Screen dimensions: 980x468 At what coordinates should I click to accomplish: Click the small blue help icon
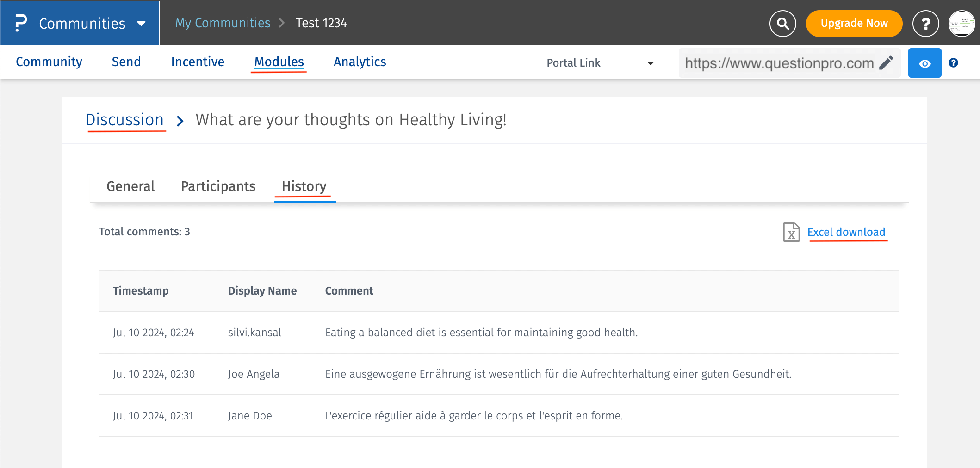[953, 63]
